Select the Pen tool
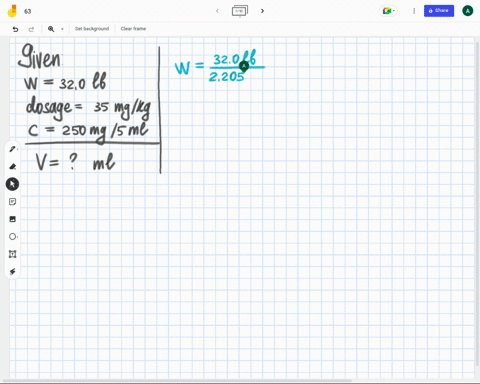This screenshot has height=384, width=480. pos(13,149)
